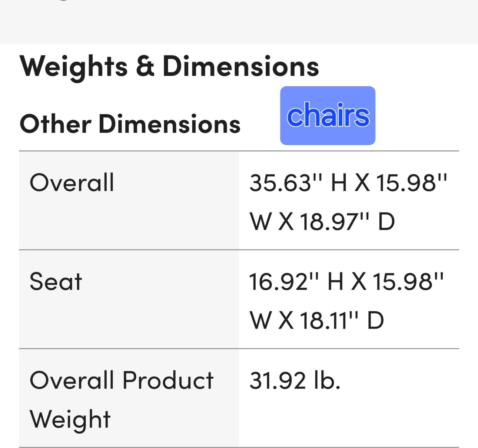
Task: Click the 15.98" width in Overall row
Action: [x=412, y=183]
